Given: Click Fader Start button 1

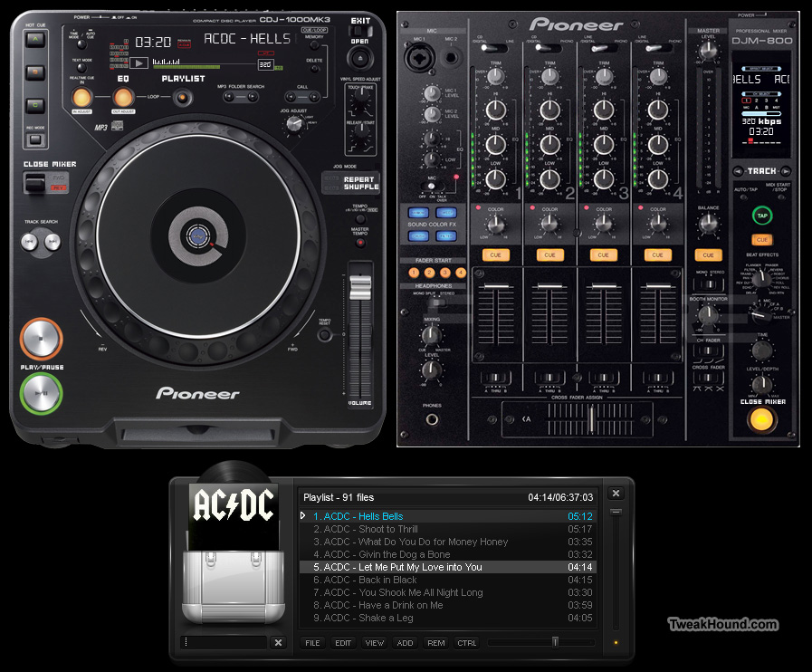Looking at the screenshot, I should tap(414, 273).
